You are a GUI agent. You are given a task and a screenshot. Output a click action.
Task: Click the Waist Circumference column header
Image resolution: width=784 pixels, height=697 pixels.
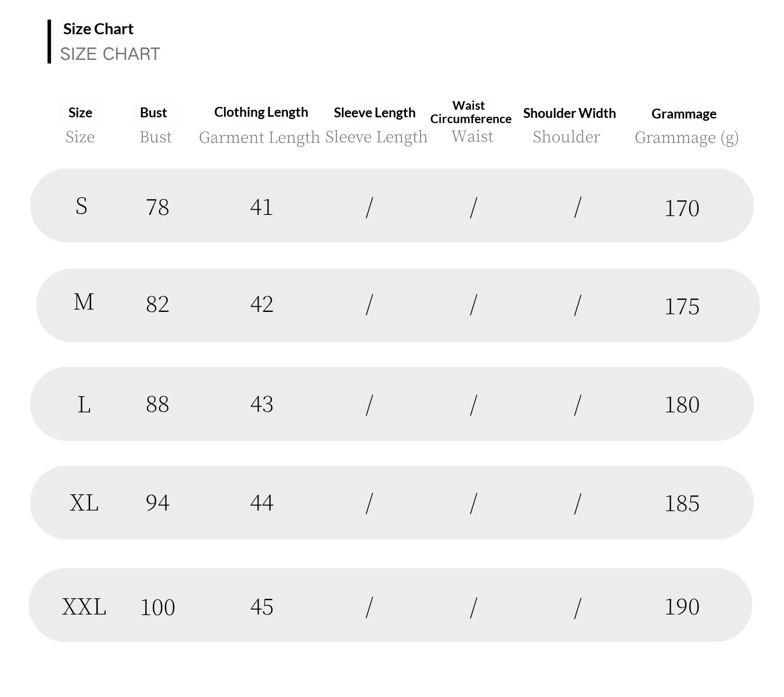[x=470, y=112]
